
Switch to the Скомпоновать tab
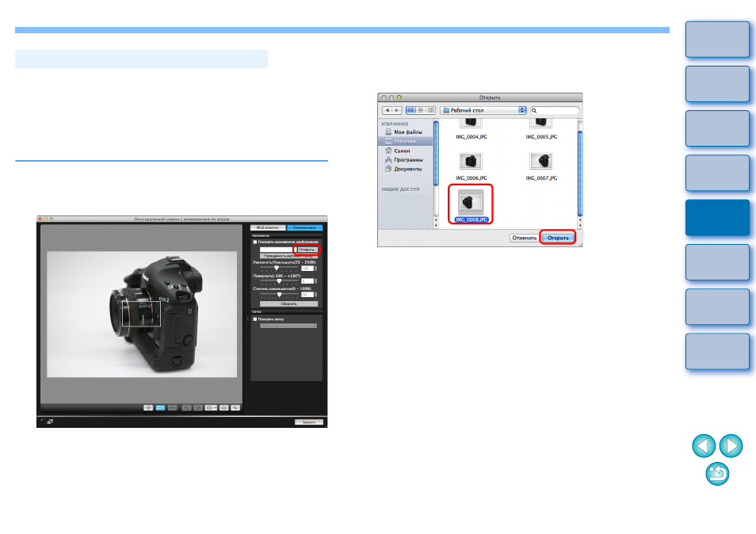tap(304, 227)
